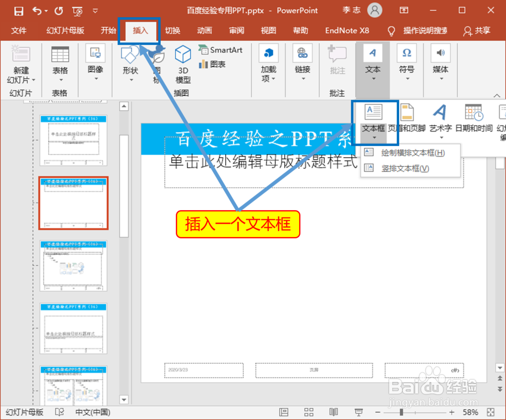The image size is (506, 420).
Task: Click zoom in plus button
Action: (451, 412)
